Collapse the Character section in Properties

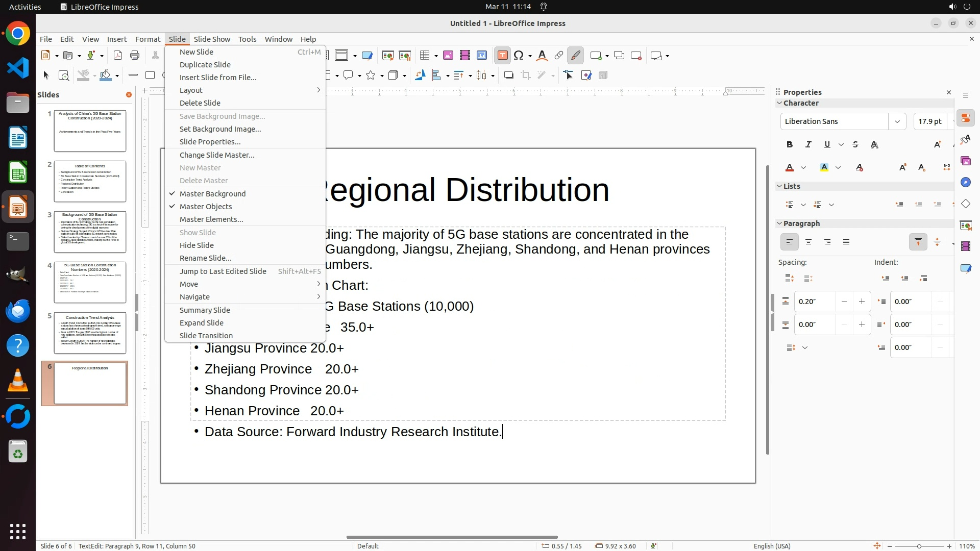tap(779, 103)
